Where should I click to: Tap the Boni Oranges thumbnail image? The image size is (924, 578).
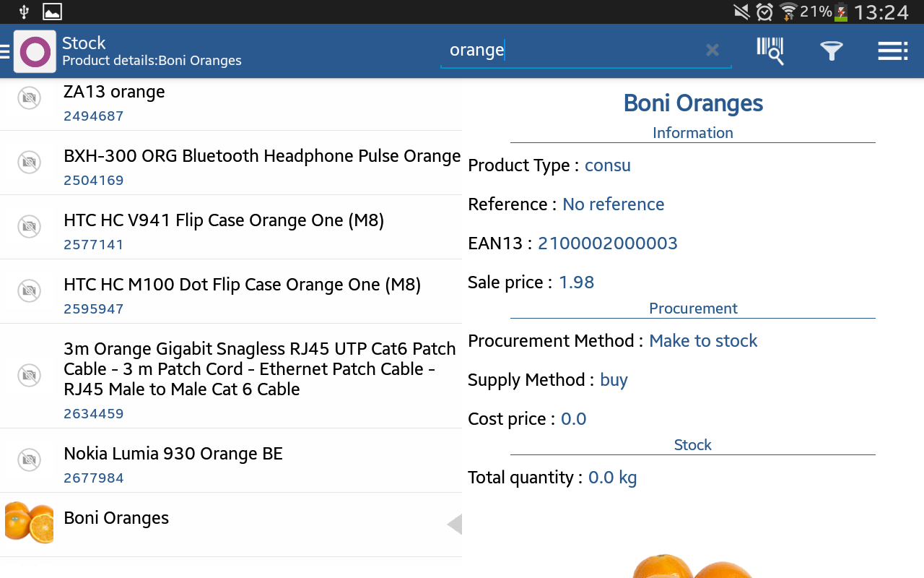coord(29,522)
